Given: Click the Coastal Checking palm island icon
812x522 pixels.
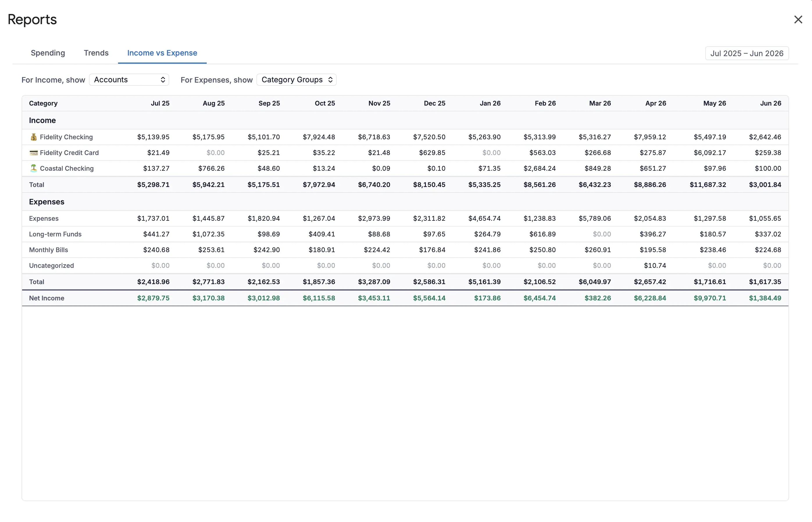Looking at the screenshot, I should [33, 168].
